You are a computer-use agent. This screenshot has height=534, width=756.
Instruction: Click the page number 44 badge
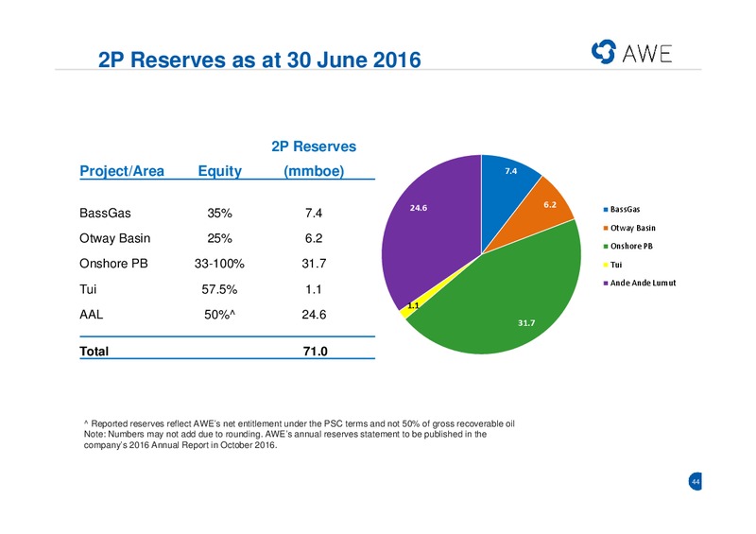696,481
